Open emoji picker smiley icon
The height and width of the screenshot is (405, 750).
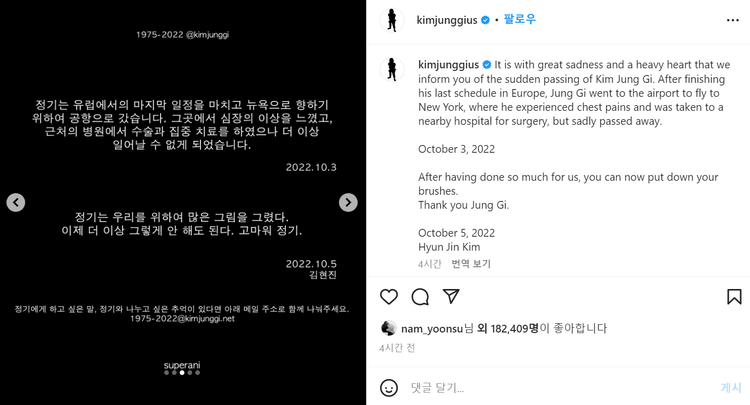389,388
